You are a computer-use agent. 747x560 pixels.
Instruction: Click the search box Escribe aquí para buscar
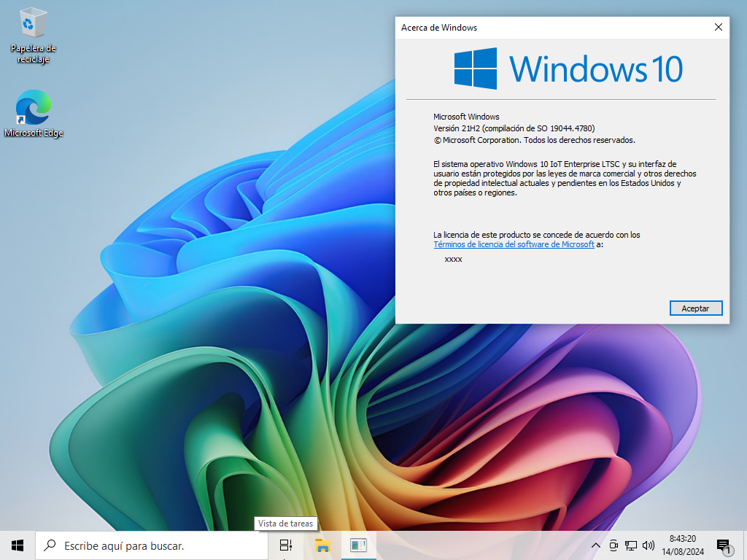[x=152, y=545]
